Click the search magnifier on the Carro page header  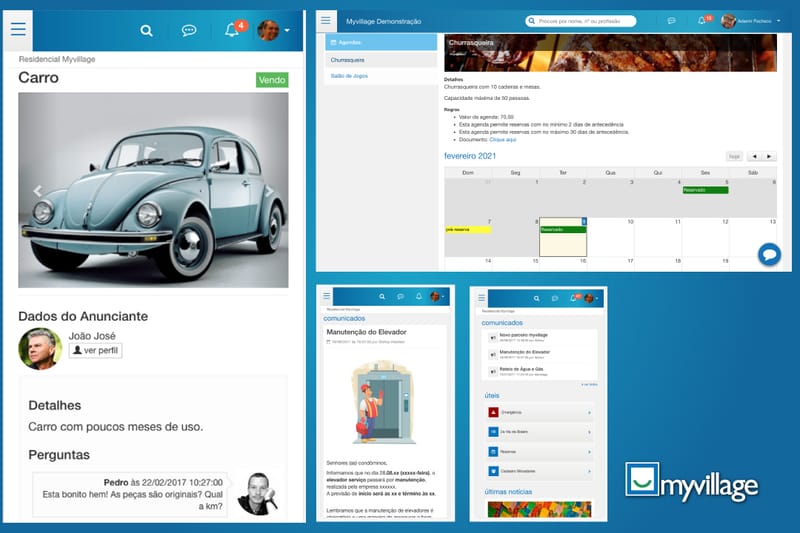[x=147, y=31]
